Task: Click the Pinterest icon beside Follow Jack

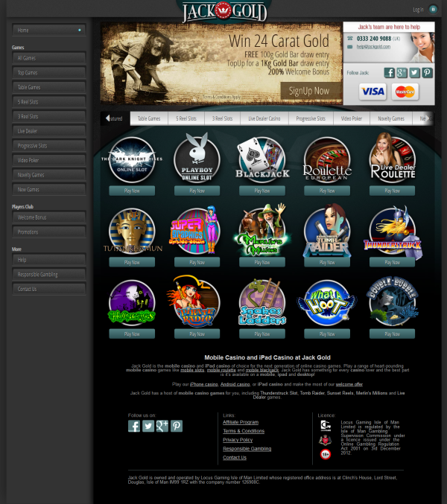Action: pyautogui.click(x=427, y=73)
